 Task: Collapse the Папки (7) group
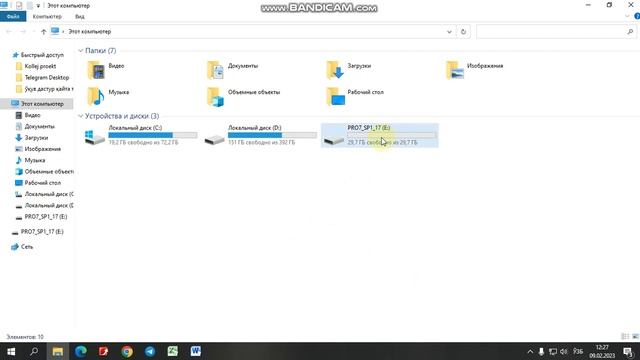point(80,51)
